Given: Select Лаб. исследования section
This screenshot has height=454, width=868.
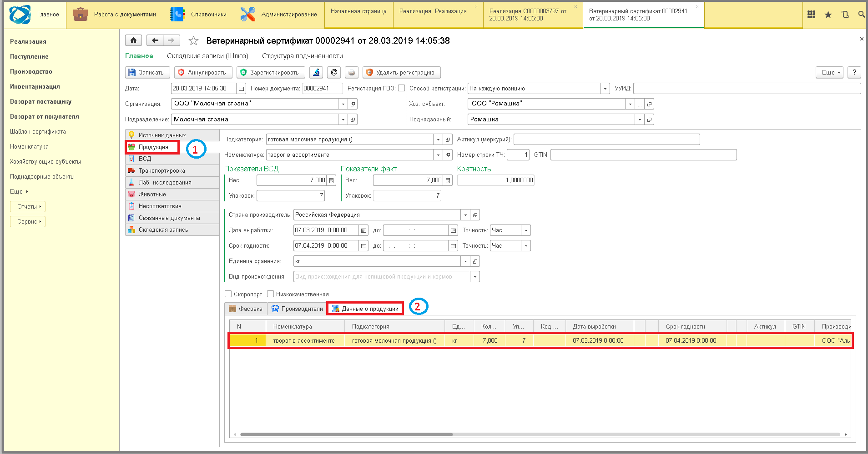Looking at the screenshot, I should pyautogui.click(x=172, y=183).
